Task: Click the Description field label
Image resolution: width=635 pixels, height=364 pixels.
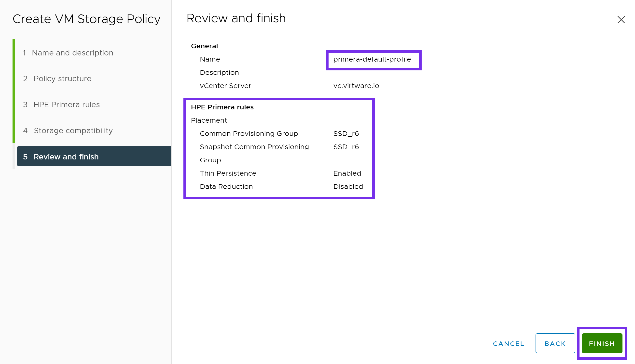Action: 220,73
